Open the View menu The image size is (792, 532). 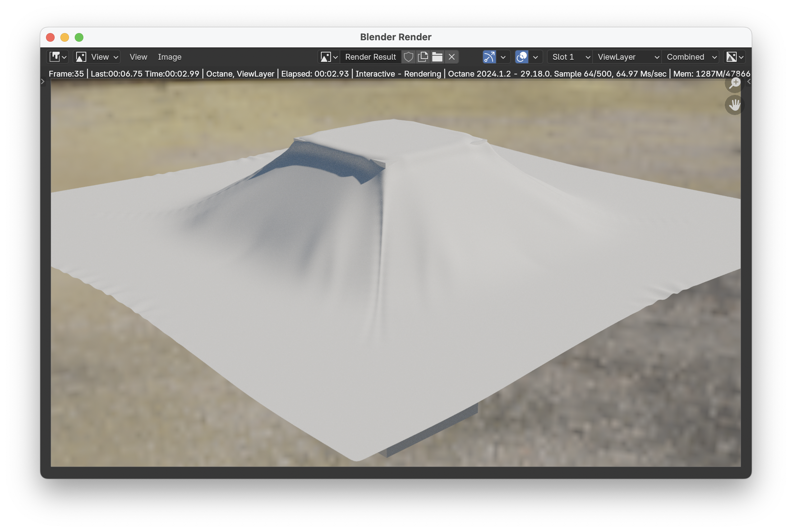point(138,57)
